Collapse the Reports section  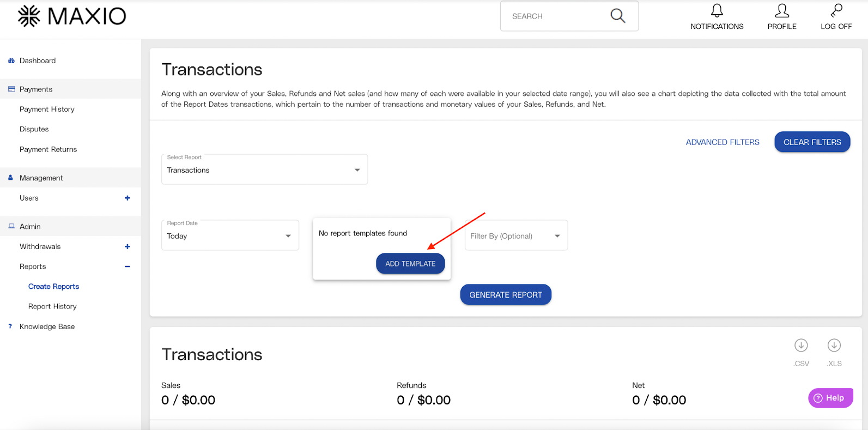(x=127, y=267)
